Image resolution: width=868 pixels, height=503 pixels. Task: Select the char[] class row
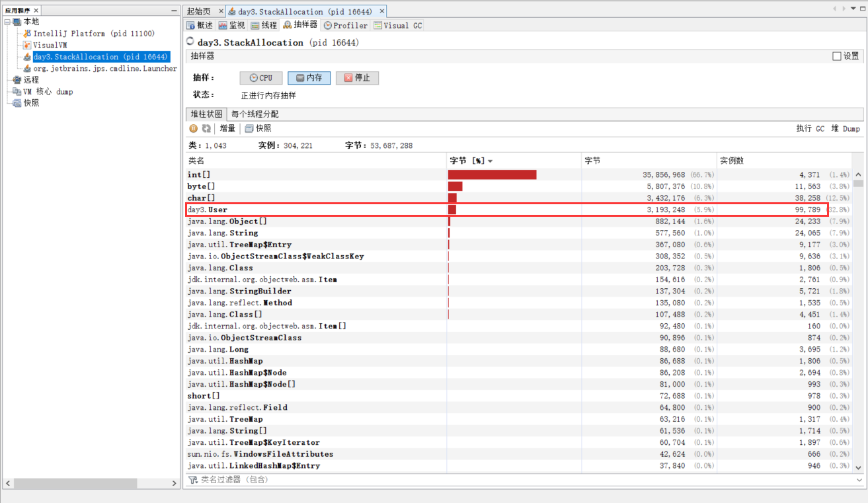coord(518,198)
